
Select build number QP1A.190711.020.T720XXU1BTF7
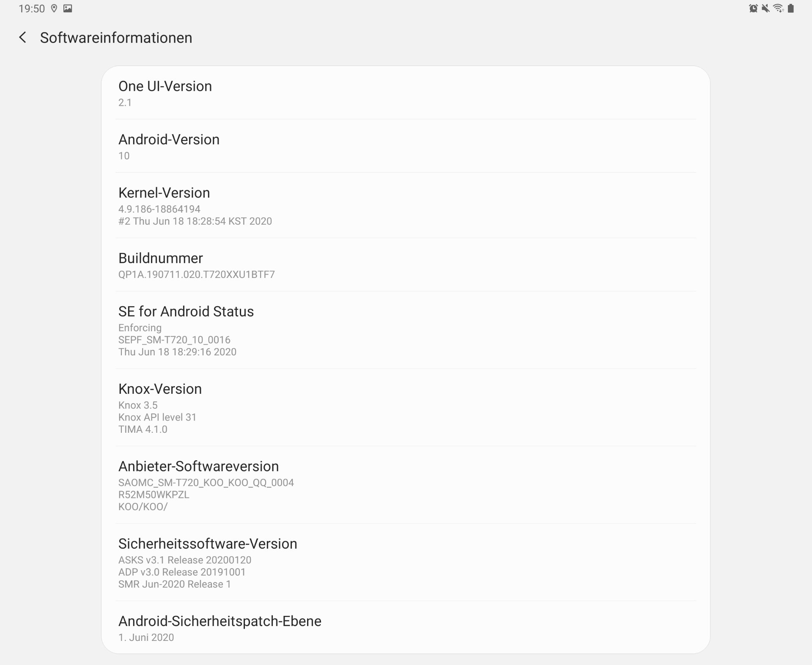click(197, 275)
